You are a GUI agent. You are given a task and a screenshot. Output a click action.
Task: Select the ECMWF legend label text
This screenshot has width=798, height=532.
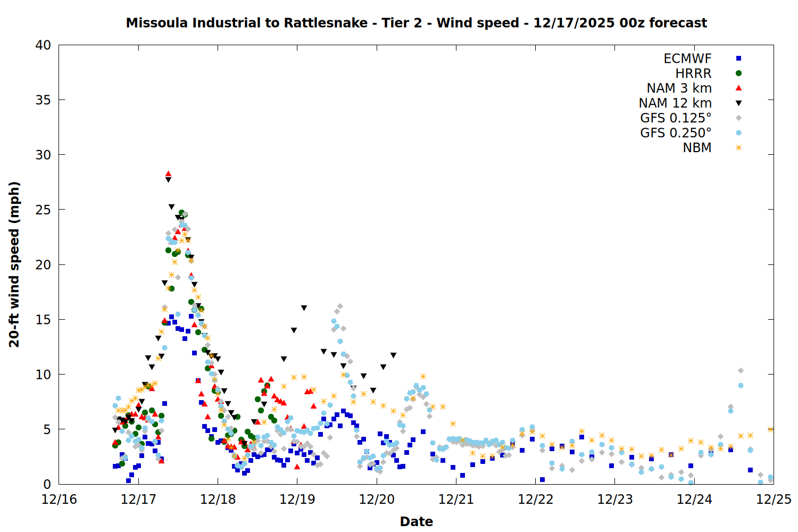(687, 59)
